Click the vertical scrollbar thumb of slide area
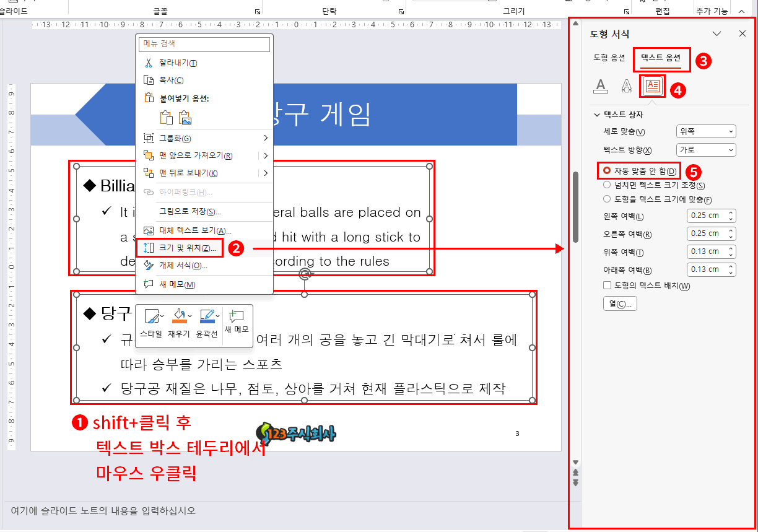This screenshot has height=532, width=758. pos(575,206)
